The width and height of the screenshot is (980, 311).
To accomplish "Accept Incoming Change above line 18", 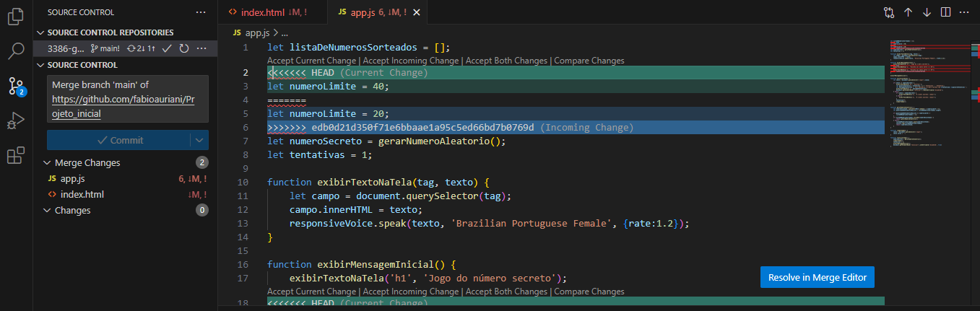I will pyautogui.click(x=411, y=292).
